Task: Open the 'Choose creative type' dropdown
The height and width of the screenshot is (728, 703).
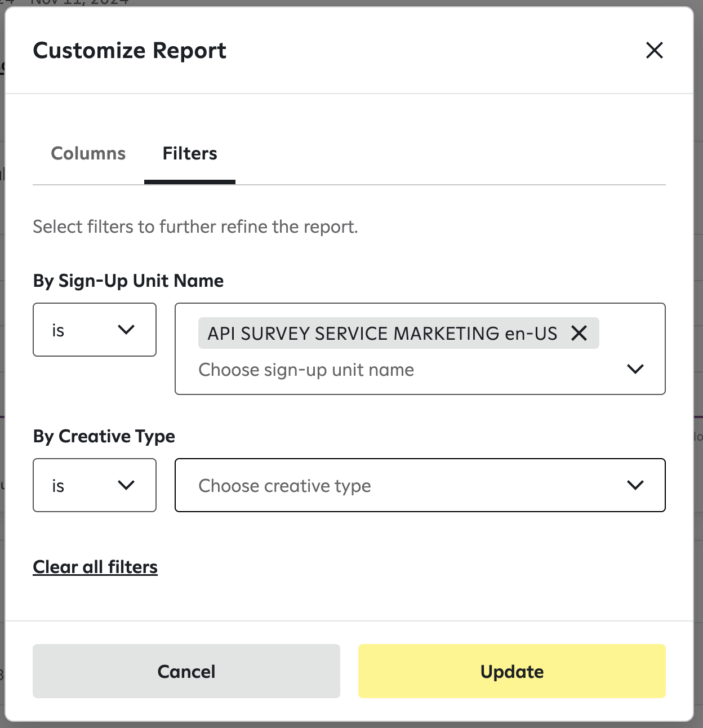Action: [x=394, y=485]
